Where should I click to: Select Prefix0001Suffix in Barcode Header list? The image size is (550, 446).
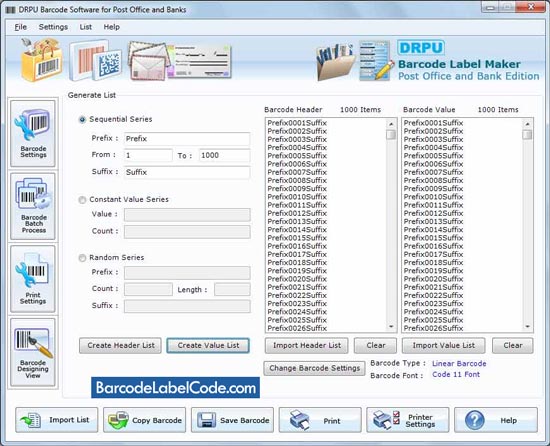click(297, 123)
